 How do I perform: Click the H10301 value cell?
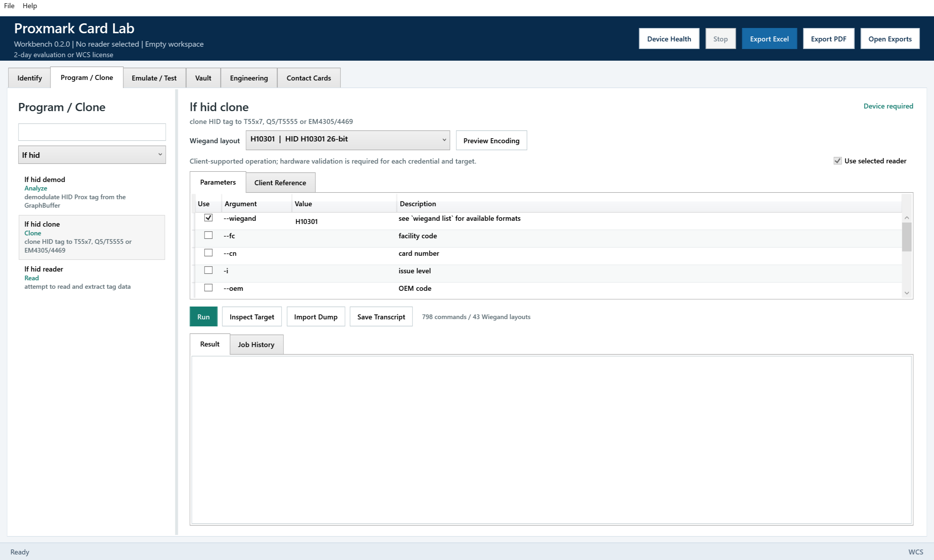344,221
